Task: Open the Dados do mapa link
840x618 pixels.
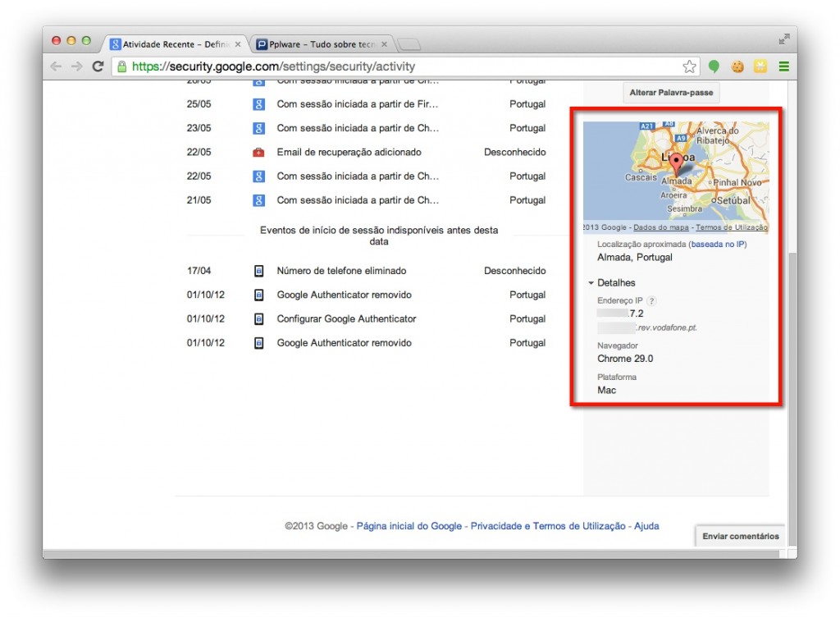Action: coord(660,227)
